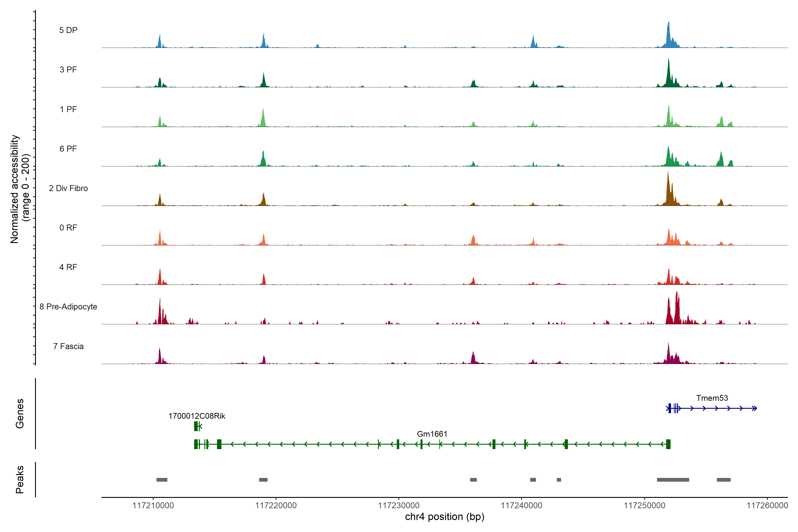The image size is (798, 532).
Task: Click the leftmost gray peak bar
Action: (162, 480)
